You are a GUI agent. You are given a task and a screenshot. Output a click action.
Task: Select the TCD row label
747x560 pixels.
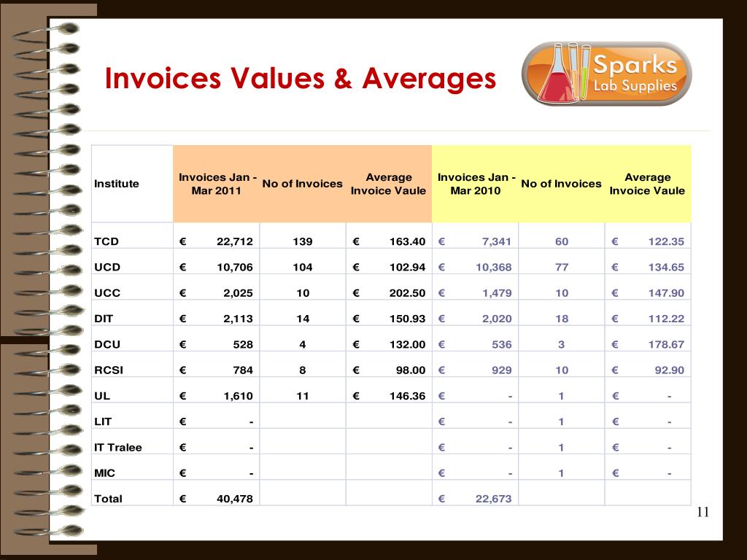click(x=107, y=241)
